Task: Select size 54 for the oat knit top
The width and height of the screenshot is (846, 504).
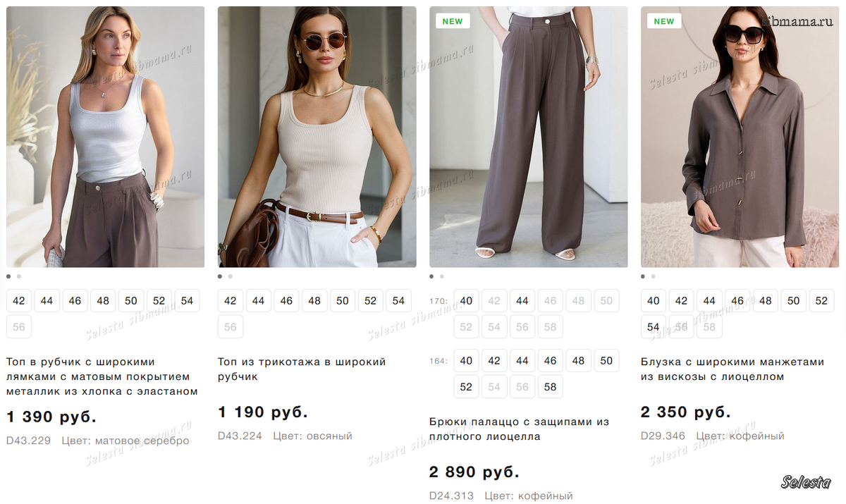Action: tap(398, 301)
